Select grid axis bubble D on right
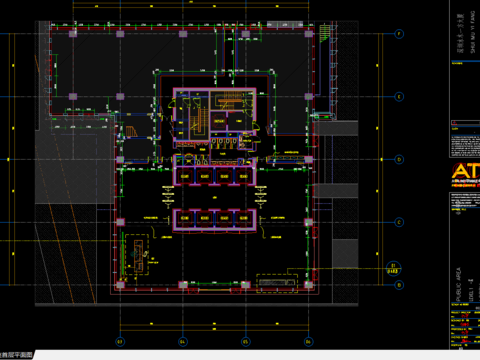Image resolution: width=480 pixels, height=360 pixels. (399, 160)
